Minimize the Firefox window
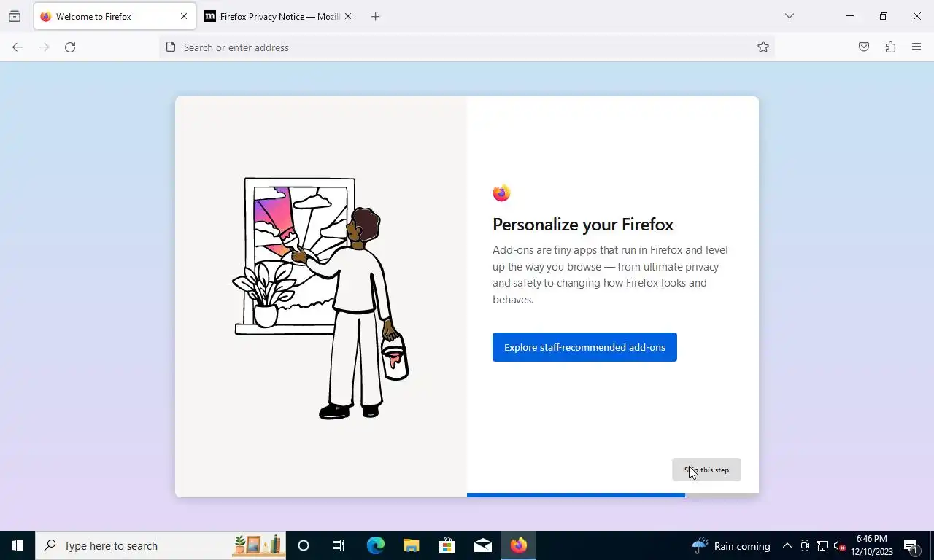The width and height of the screenshot is (934, 560). click(x=849, y=16)
